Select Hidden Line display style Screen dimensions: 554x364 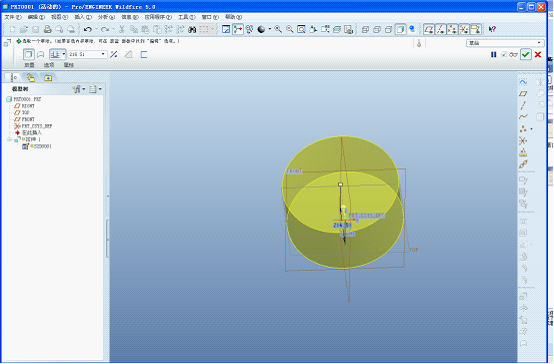pos(377,29)
